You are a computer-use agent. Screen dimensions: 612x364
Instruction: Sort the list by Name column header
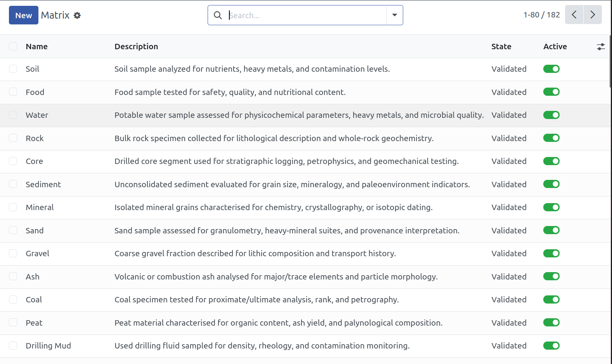pos(37,47)
